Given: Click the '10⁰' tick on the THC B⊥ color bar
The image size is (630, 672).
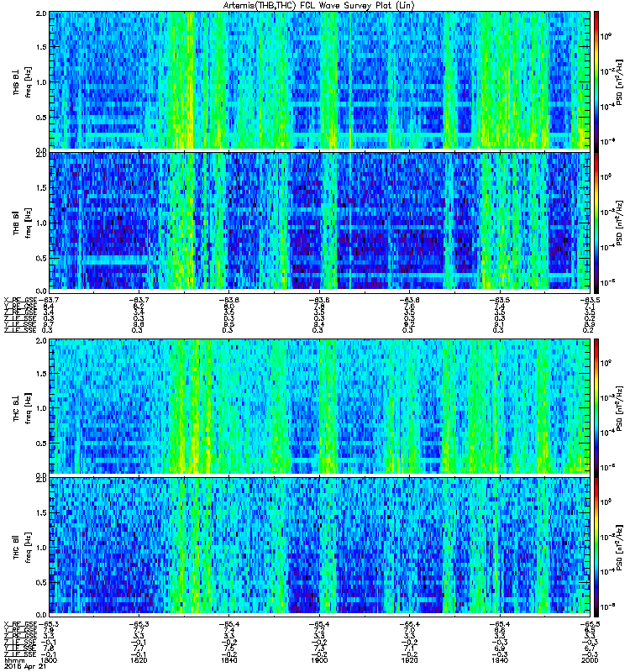Looking at the screenshot, I should 606,363.
